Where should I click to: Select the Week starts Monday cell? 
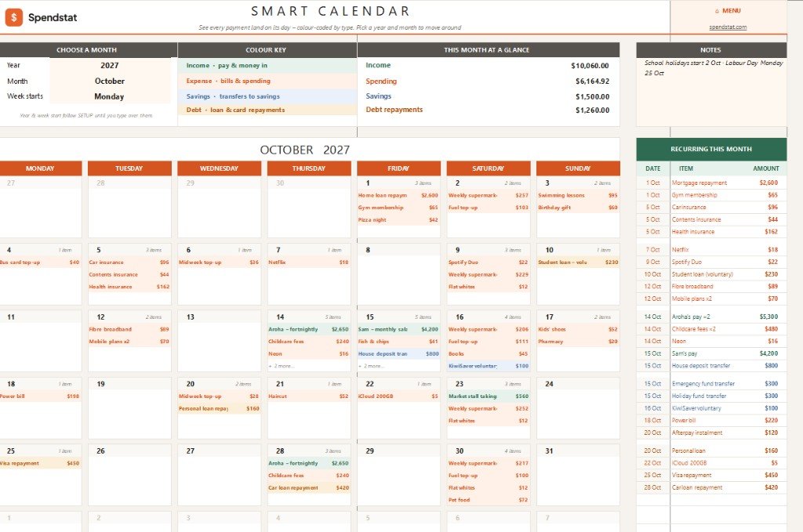(110, 96)
